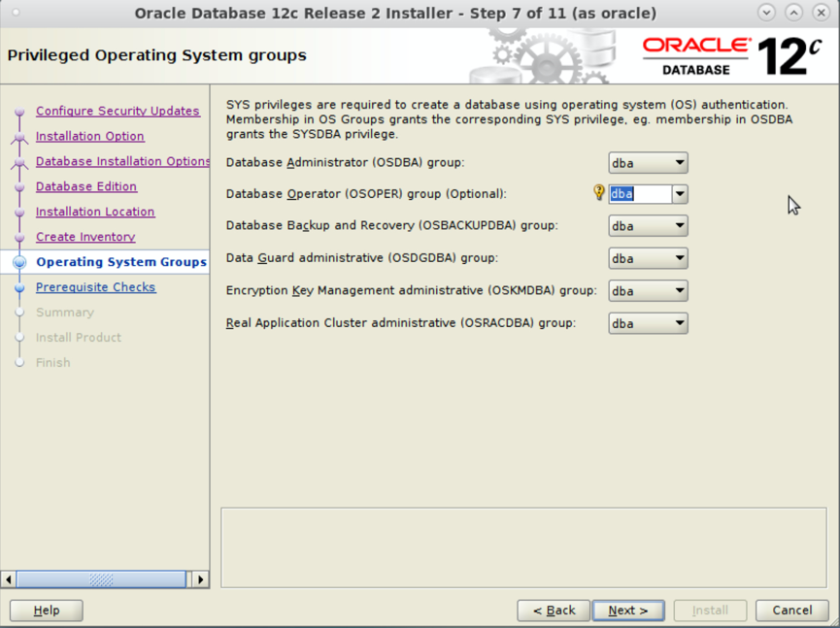Click the empty message area panel

tap(523, 547)
